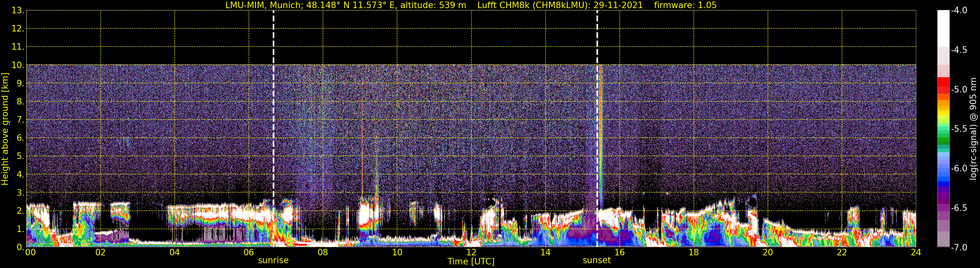Viewport: 980px width, 268px height.
Task: Click the x-axis tick label '24'
Action: pos(916,252)
